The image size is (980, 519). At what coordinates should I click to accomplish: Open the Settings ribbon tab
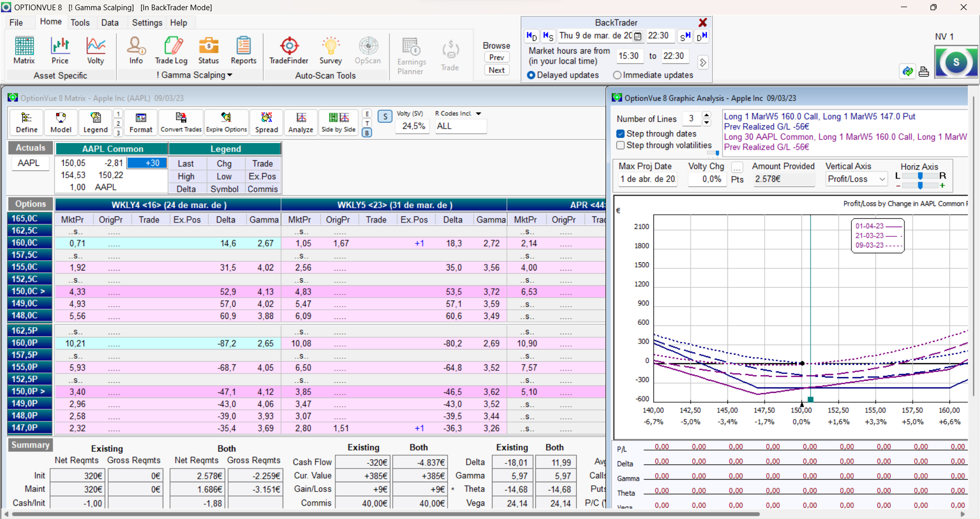point(147,22)
